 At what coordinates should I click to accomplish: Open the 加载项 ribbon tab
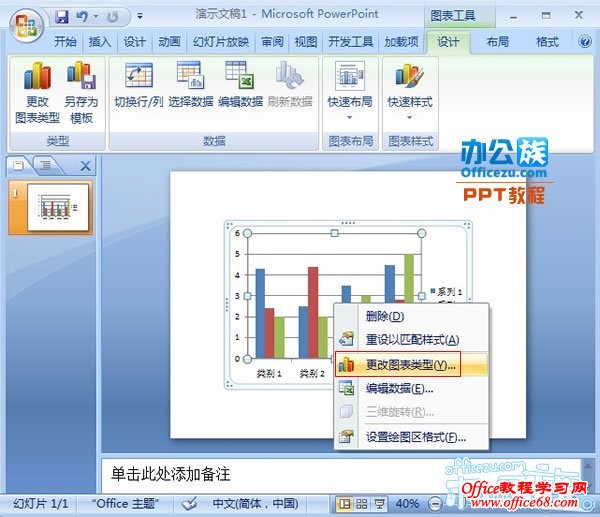401,41
